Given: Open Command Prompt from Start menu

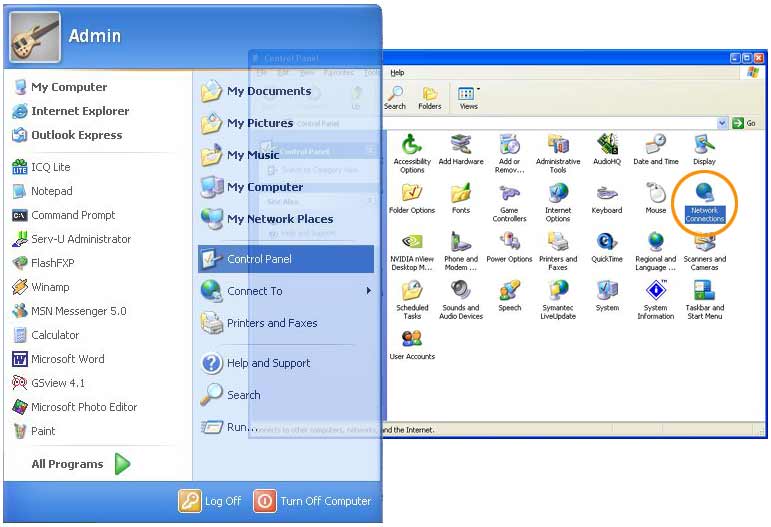Looking at the screenshot, I should pyautogui.click(x=64, y=215).
